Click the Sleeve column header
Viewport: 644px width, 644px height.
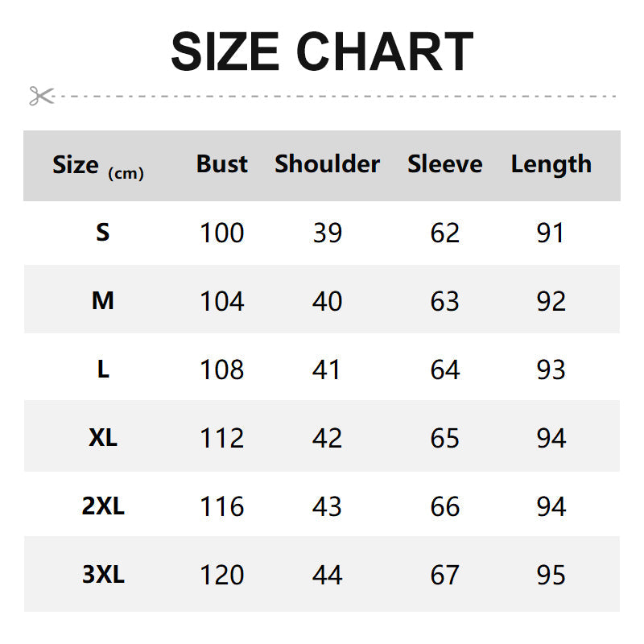coord(444,164)
